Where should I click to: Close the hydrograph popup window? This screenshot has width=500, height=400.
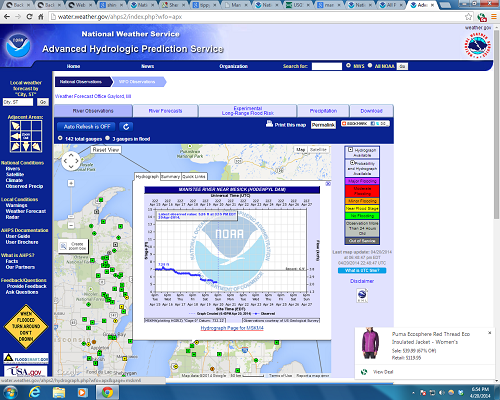pyautogui.click(x=328, y=184)
